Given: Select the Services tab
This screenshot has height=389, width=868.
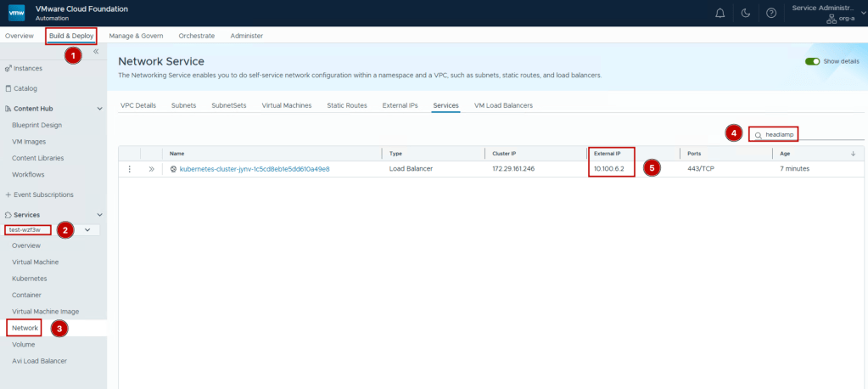Looking at the screenshot, I should (x=446, y=105).
